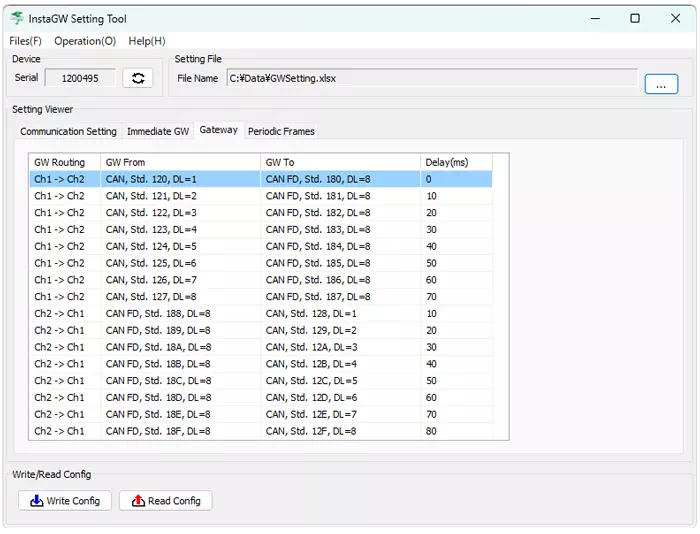This screenshot has width=700, height=534.
Task: Select the row with CAN Std. 120, DL=1
Action: 260,179
